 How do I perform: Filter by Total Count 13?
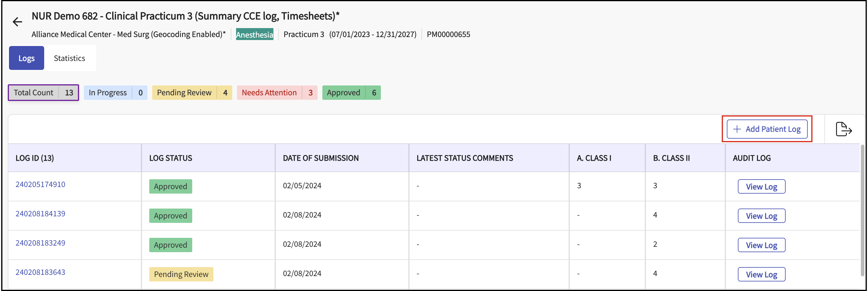pyautogui.click(x=44, y=93)
